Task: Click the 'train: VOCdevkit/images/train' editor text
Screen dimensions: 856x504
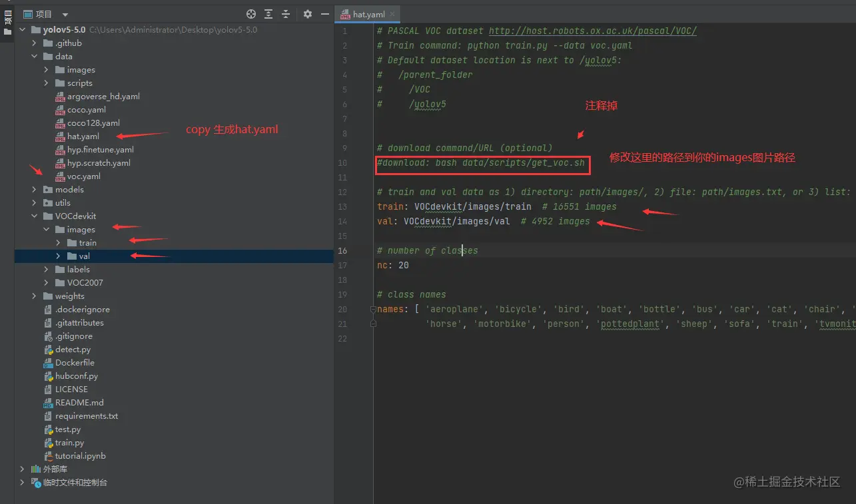Action: tap(454, 207)
